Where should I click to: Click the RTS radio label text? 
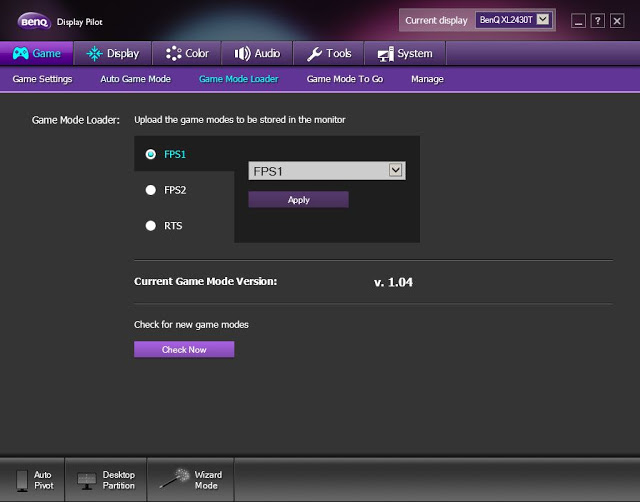pyautogui.click(x=173, y=226)
